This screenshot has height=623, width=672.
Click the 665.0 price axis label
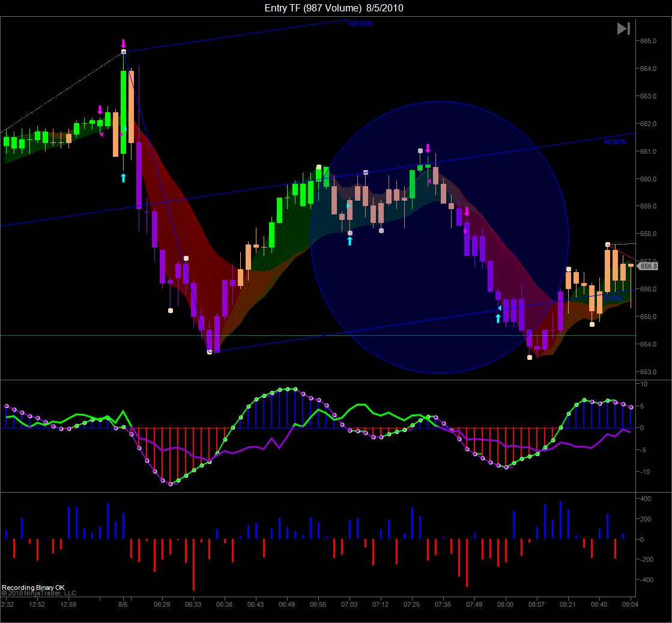tap(647, 41)
